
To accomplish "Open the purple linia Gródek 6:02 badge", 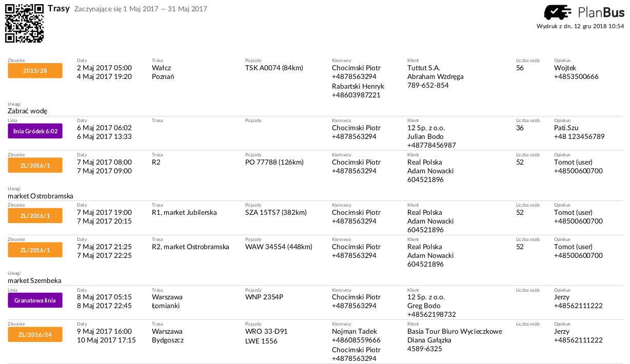I will tap(35, 131).
